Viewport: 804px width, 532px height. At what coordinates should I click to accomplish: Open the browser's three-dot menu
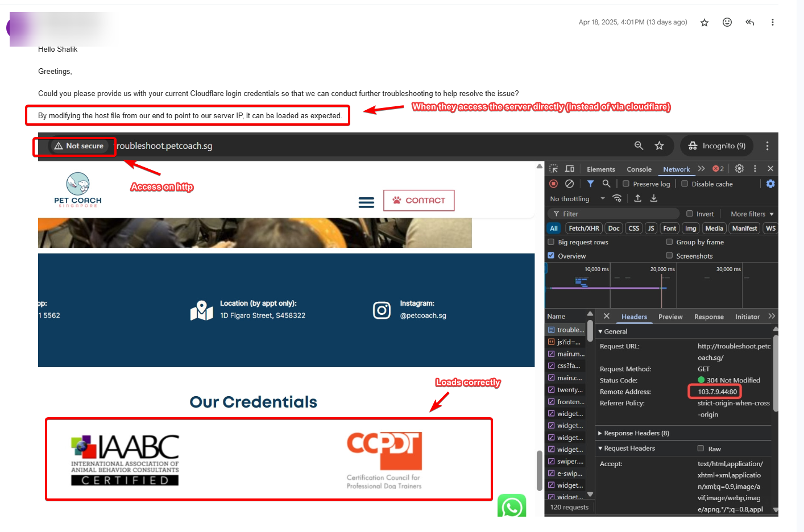767,146
